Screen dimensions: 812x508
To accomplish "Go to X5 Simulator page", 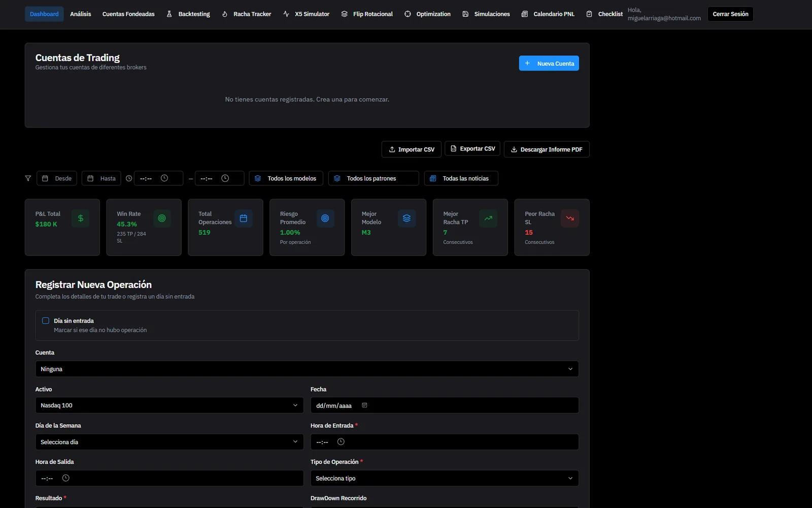I will click(306, 14).
